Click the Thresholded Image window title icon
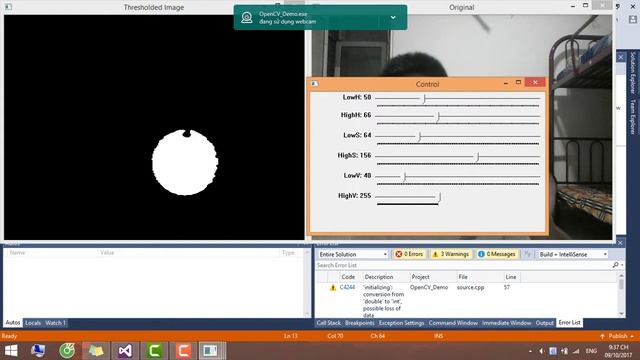Viewport: 640px width, 360px height. tap(8, 7)
